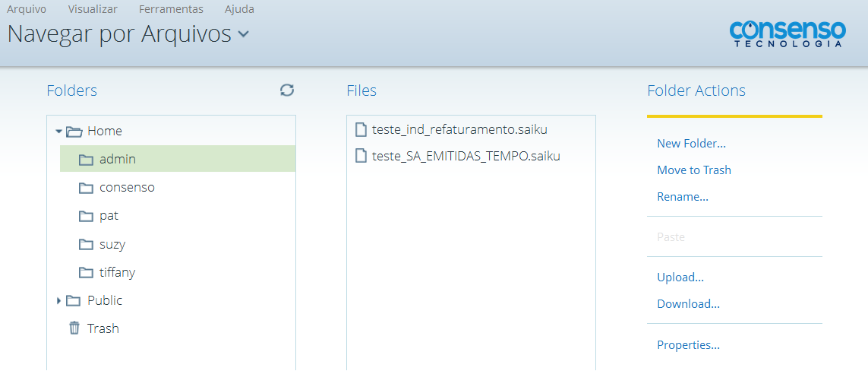Click the New Folder... action
868x371 pixels.
(x=691, y=144)
